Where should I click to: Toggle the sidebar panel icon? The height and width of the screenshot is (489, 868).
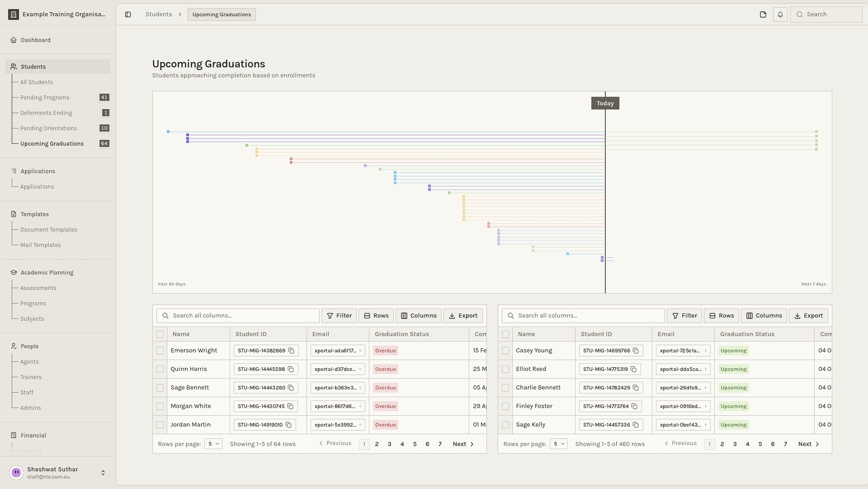(x=128, y=14)
